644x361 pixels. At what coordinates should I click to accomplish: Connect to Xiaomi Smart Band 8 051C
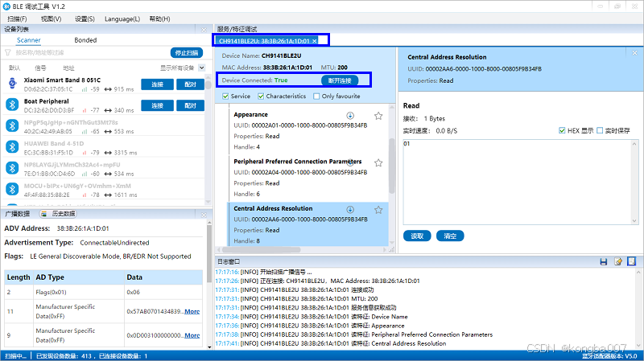point(157,84)
